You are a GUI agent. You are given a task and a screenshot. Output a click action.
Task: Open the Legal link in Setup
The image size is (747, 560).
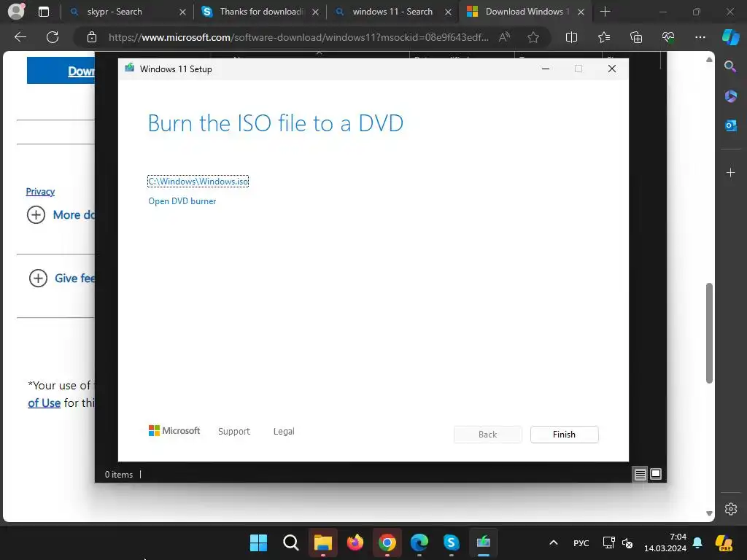(x=284, y=432)
